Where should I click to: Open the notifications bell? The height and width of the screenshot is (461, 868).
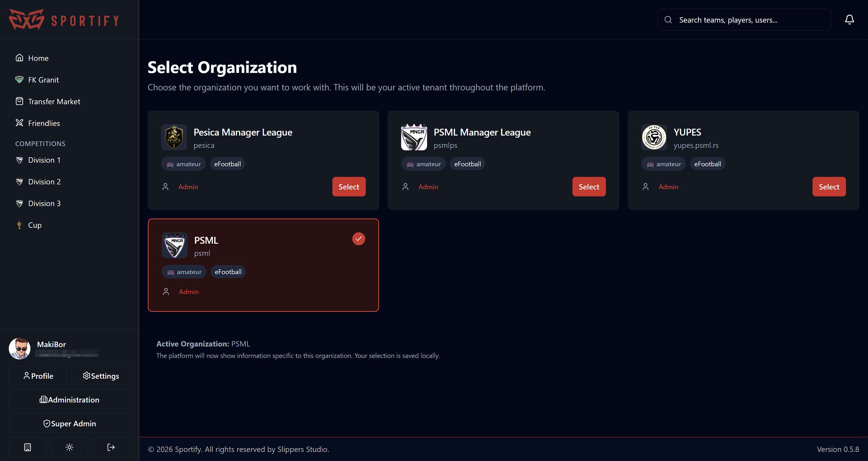(x=849, y=20)
